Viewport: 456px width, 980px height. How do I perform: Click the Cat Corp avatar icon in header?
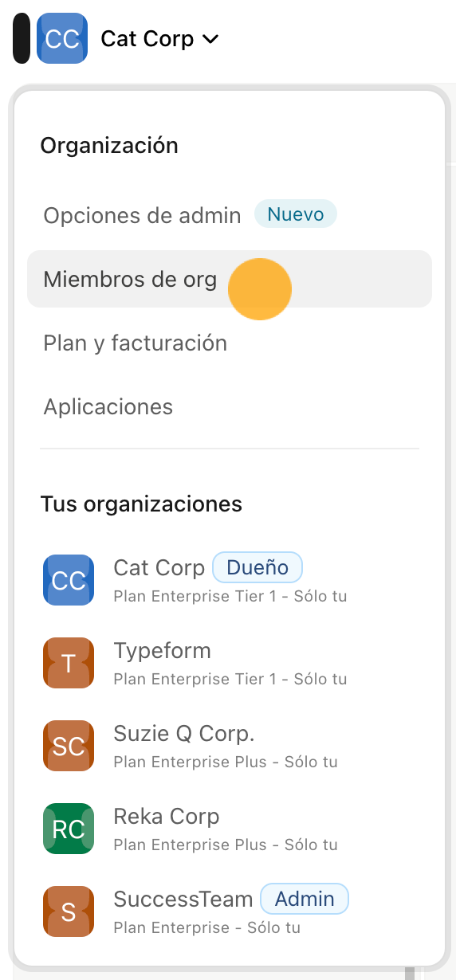[62, 38]
